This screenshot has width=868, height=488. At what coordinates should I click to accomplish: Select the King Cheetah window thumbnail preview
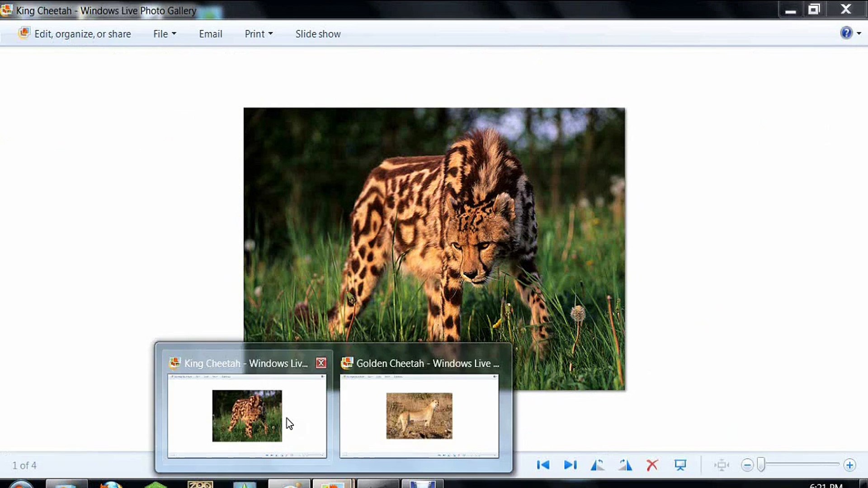pyautogui.click(x=247, y=416)
